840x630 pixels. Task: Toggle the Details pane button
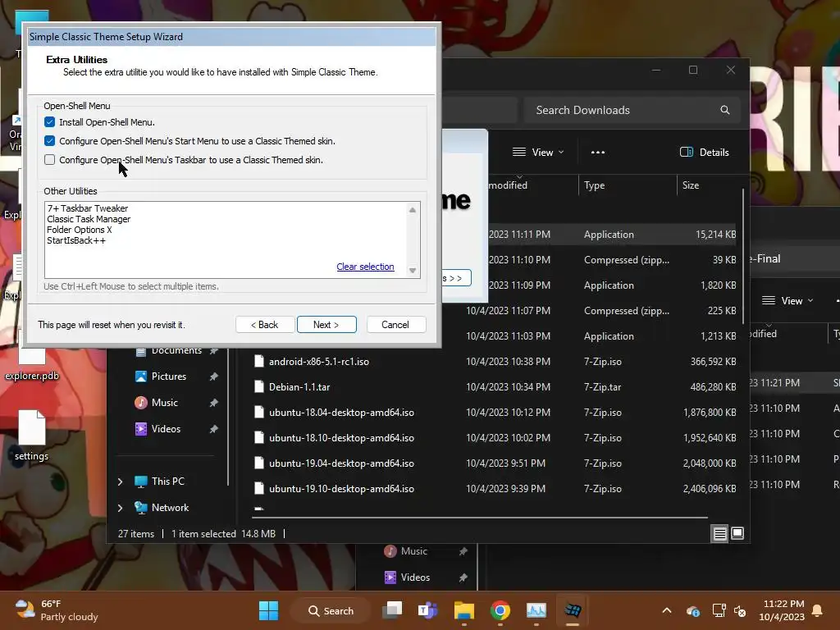click(704, 152)
